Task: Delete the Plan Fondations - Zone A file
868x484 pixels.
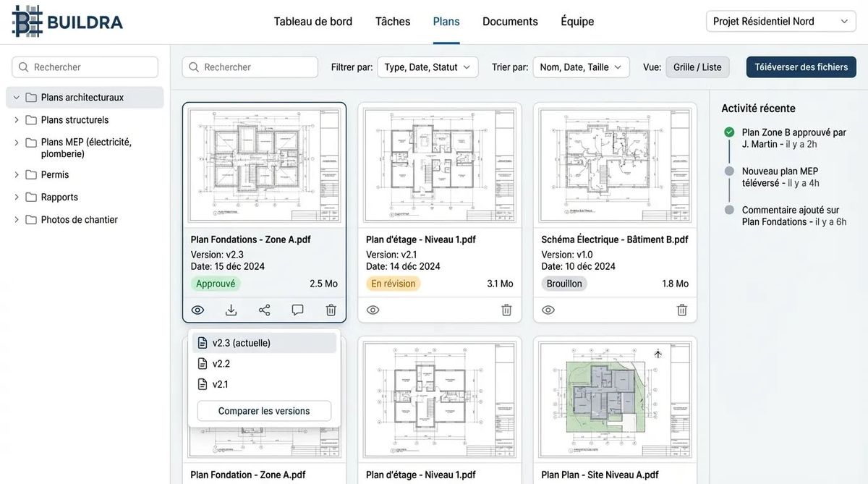Action: [331, 310]
